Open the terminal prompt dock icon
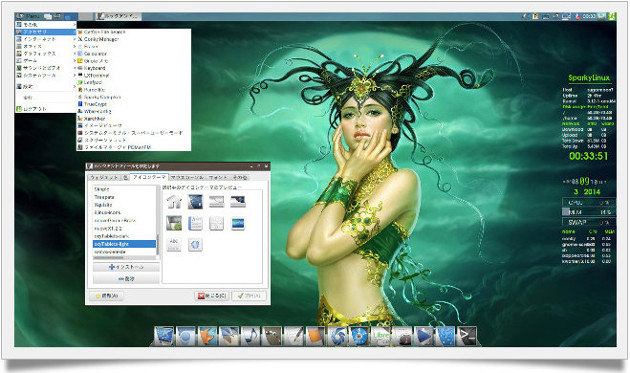Image resolution: width=630 pixels, height=373 pixels. (x=467, y=336)
